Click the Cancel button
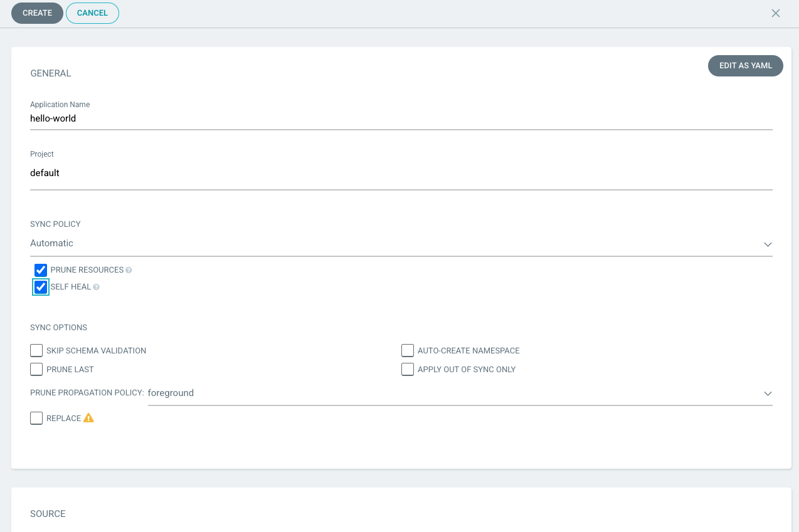 tap(92, 13)
